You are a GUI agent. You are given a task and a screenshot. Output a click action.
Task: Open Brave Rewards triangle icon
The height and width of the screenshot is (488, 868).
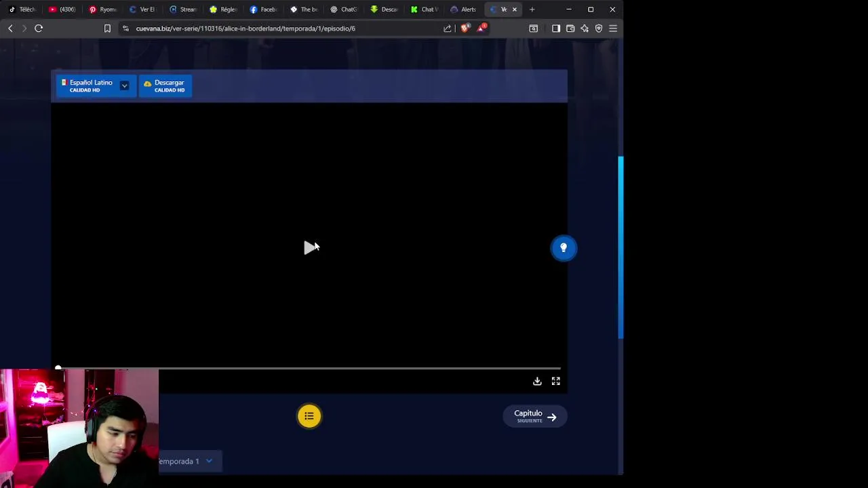(x=481, y=28)
